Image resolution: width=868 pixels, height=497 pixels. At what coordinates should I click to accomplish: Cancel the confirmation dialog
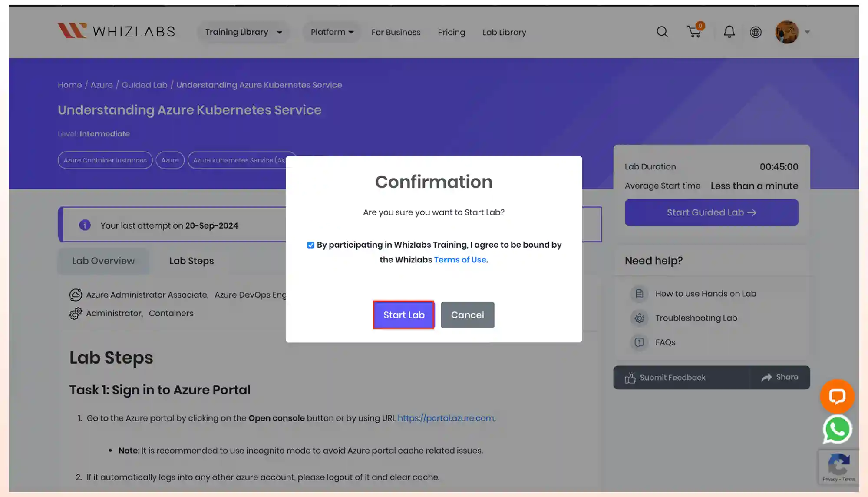467,315
